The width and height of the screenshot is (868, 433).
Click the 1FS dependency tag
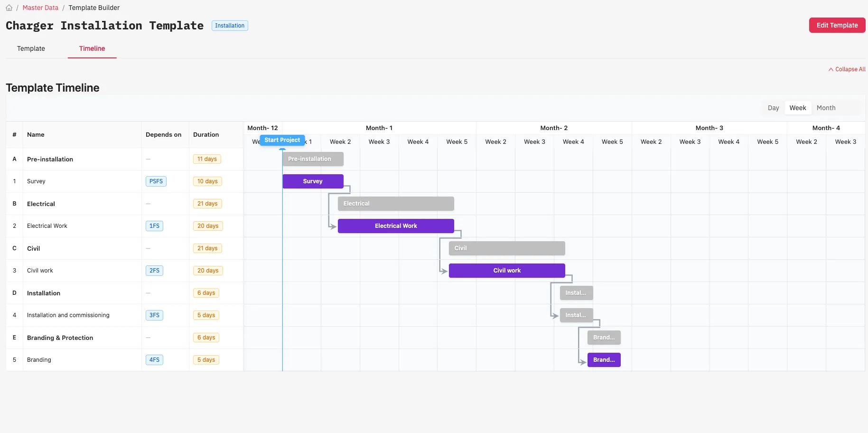point(154,226)
